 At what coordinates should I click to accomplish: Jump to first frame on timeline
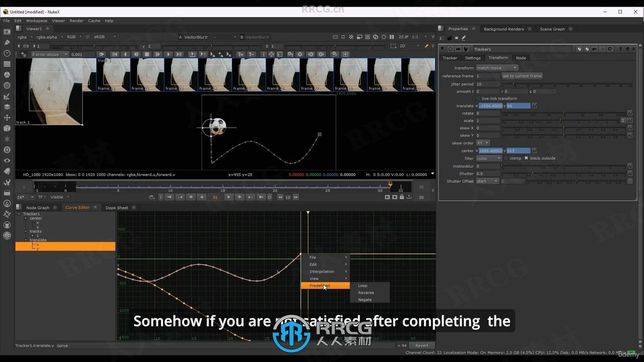tap(170, 197)
